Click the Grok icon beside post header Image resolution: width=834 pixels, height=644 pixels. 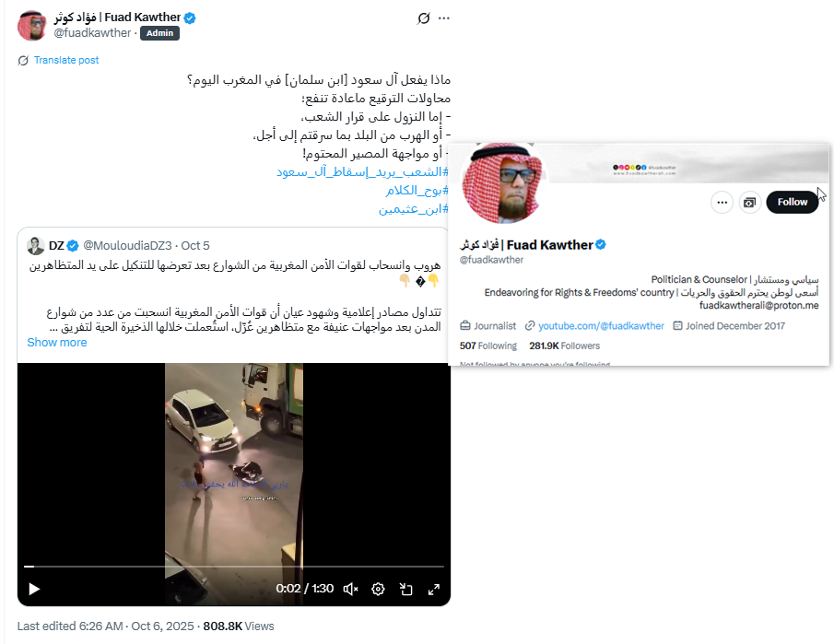click(x=423, y=18)
